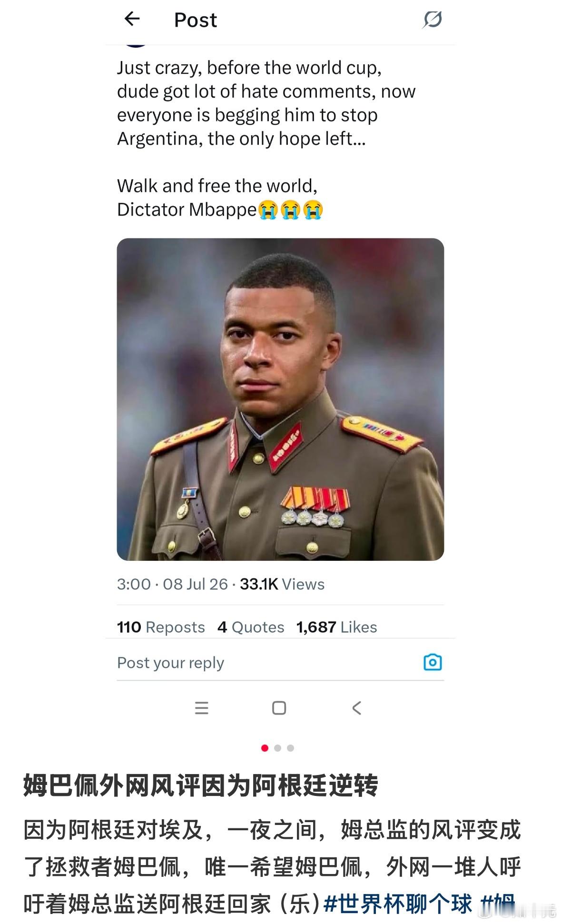Select the first red carousel dot
561x924 pixels.
(x=265, y=748)
